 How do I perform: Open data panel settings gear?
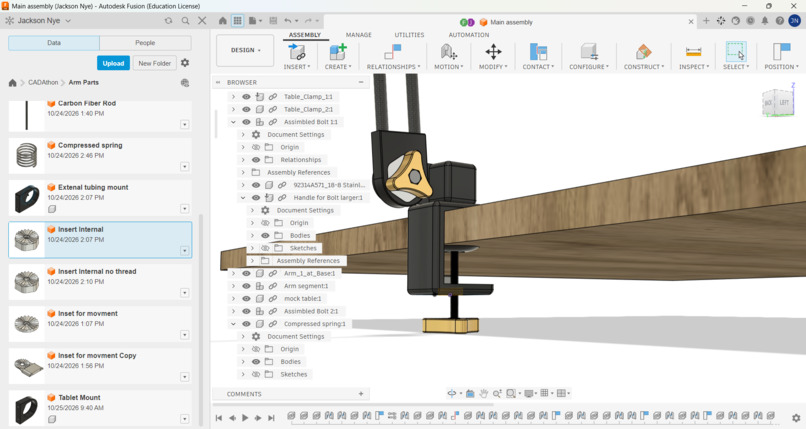point(185,63)
